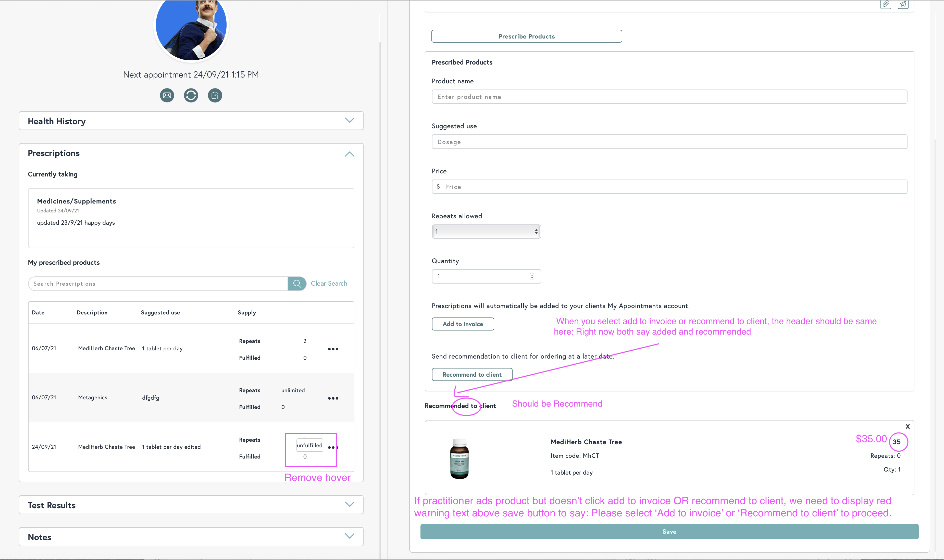
Task: Expand the Health History section
Action: coord(350,120)
